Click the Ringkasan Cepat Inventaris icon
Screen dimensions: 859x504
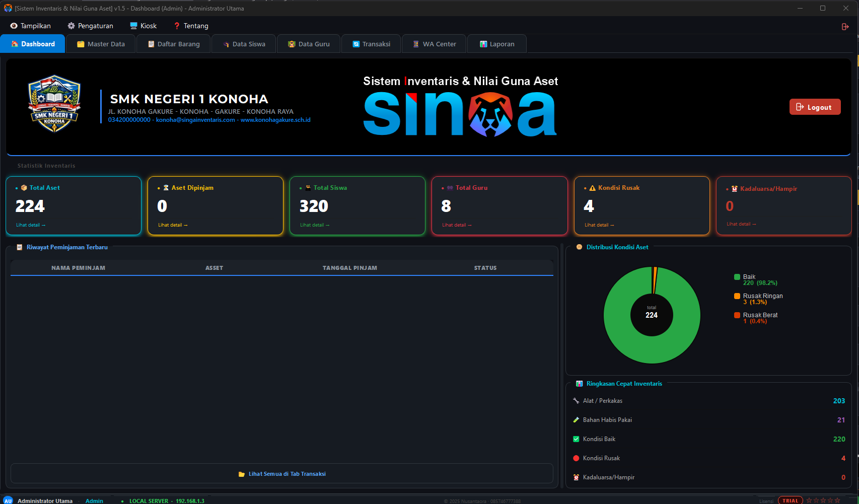579,384
